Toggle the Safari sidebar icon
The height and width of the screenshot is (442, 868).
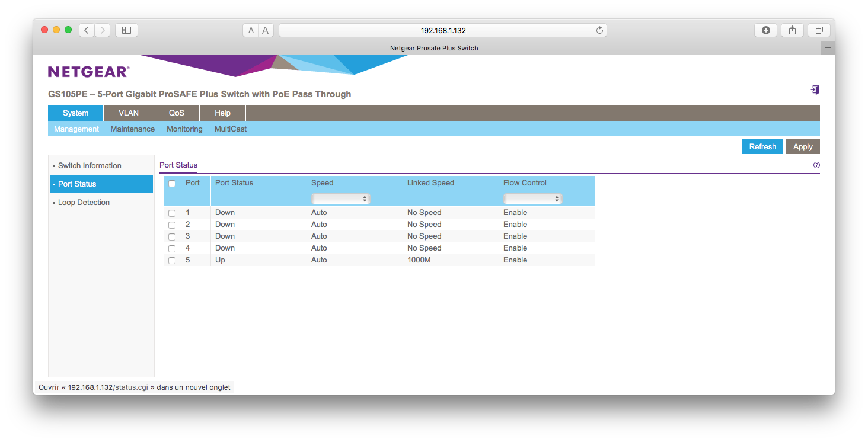[x=126, y=30]
